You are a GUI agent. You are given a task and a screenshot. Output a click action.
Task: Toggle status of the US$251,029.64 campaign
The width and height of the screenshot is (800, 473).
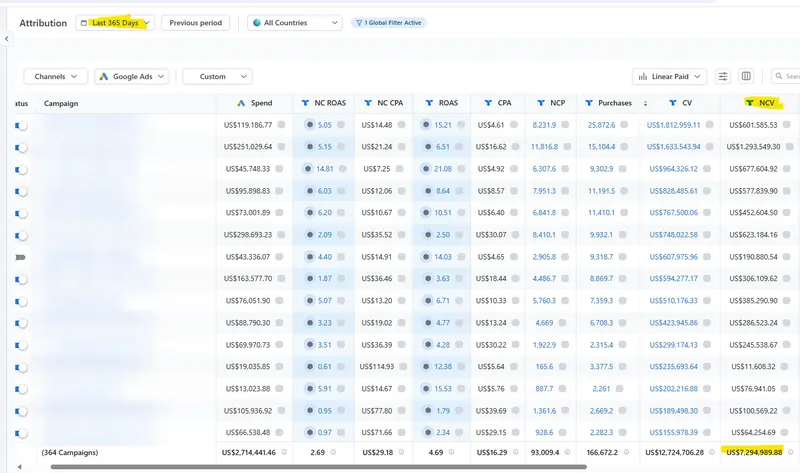tap(21, 147)
